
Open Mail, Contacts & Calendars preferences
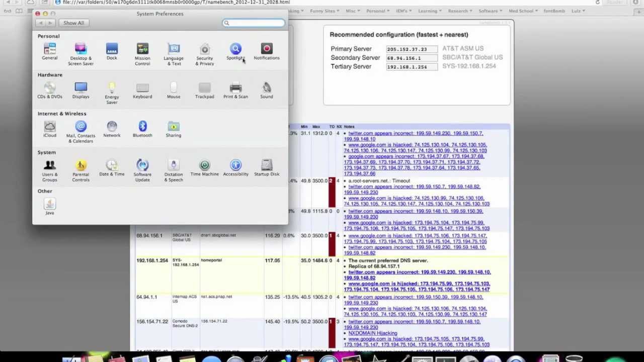click(80, 132)
